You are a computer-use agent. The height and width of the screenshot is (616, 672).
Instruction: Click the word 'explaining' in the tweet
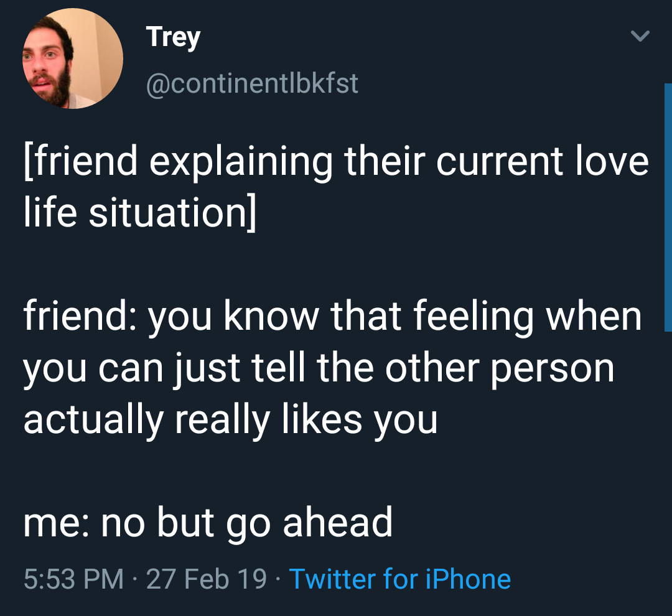click(x=241, y=163)
